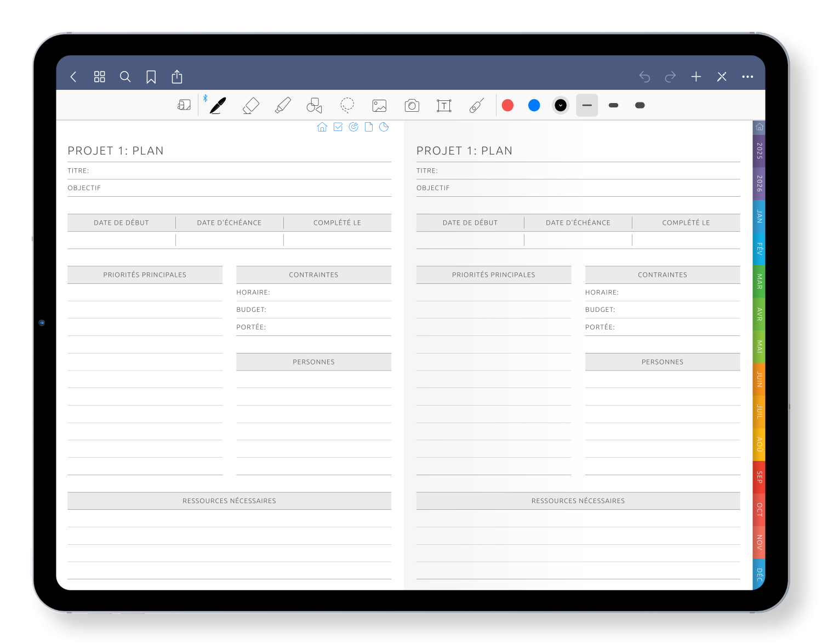
Task: Add a new page with plus icon
Action: pyautogui.click(x=696, y=77)
